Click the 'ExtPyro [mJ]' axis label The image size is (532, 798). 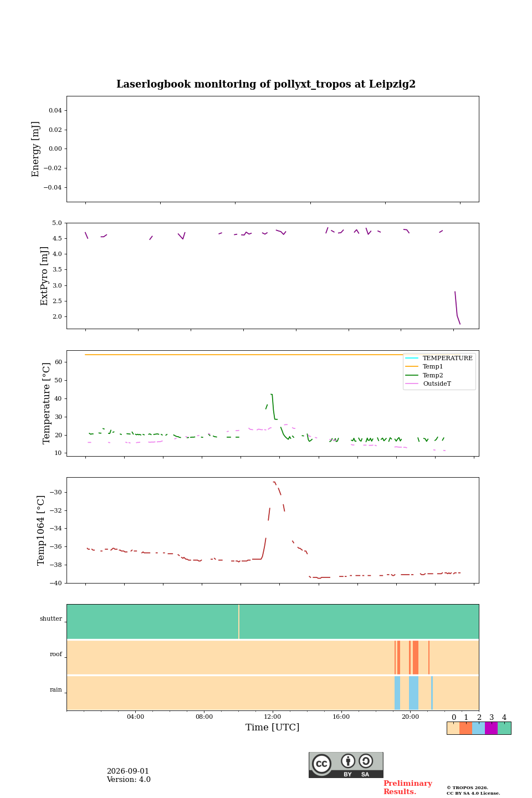pos(45,276)
